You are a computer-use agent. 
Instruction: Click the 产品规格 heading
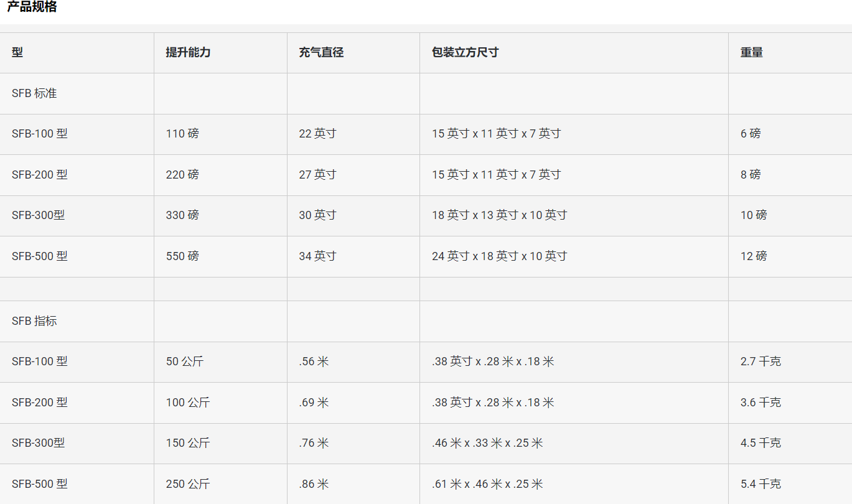point(32,7)
